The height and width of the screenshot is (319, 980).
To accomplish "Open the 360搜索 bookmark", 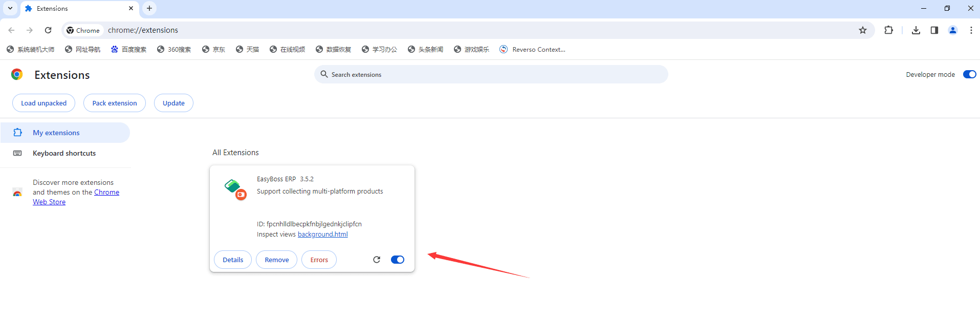I will point(174,50).
